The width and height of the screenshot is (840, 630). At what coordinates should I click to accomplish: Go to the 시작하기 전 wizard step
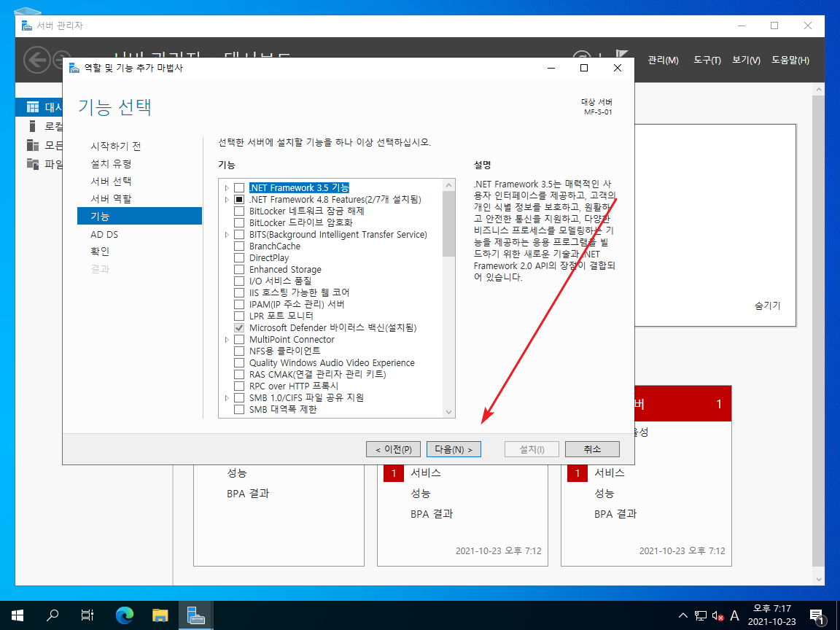(116, 147)
